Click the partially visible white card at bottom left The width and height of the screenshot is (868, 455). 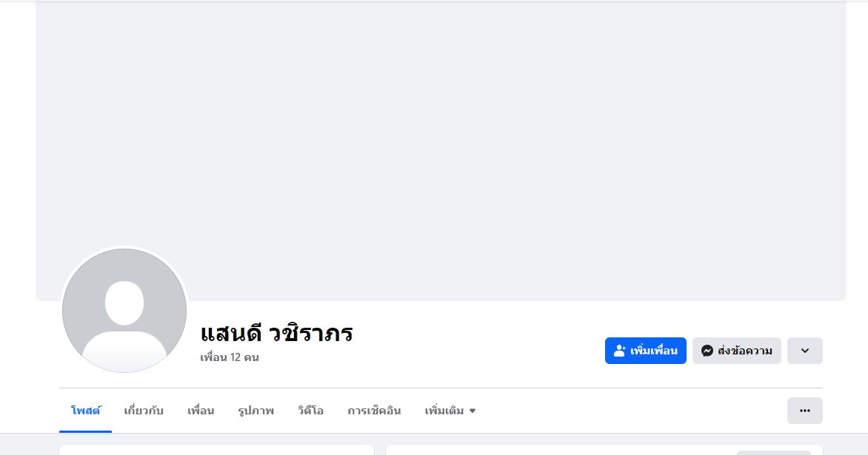[x=216, y=450]
